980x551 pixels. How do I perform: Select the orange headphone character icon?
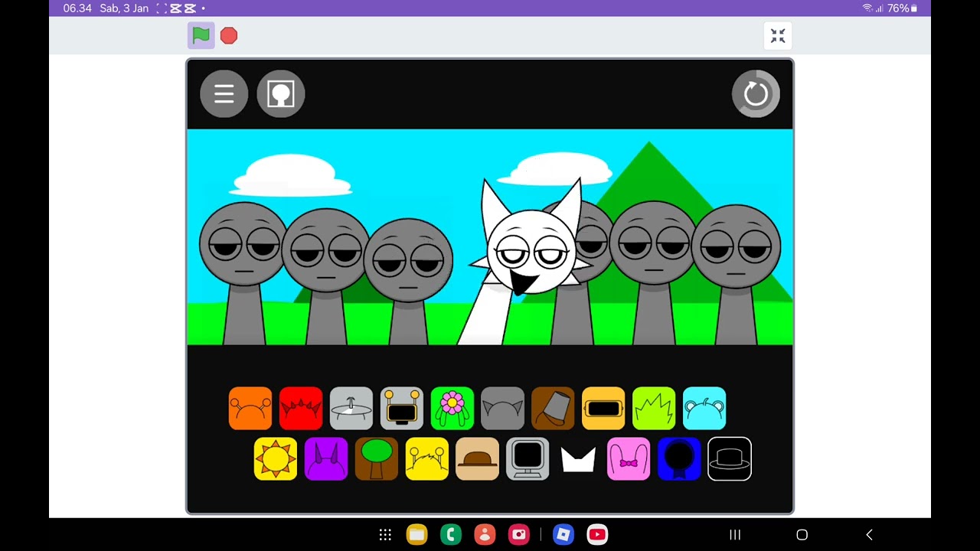(250, 408)
